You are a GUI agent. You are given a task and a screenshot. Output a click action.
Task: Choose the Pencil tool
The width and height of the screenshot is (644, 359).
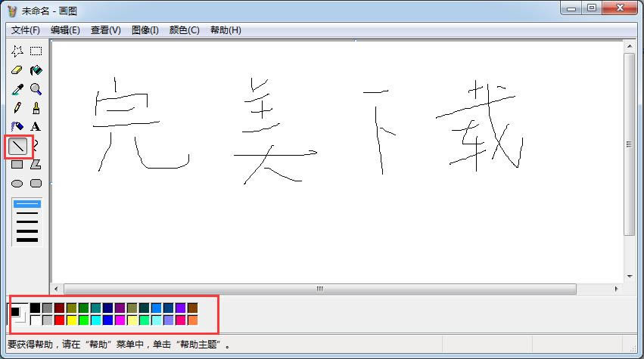click(x=17, y=108)
